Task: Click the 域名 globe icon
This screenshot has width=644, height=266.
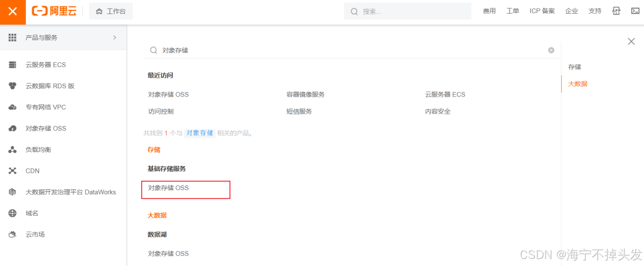Action: [x=13, y=213]
